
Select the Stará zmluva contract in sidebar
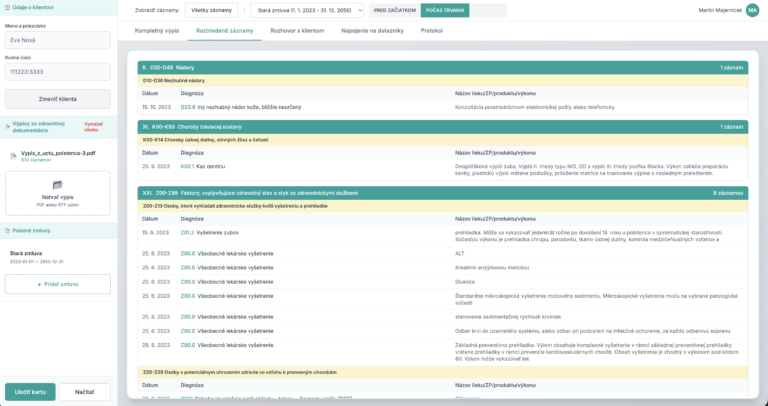(x=58, y=257)
